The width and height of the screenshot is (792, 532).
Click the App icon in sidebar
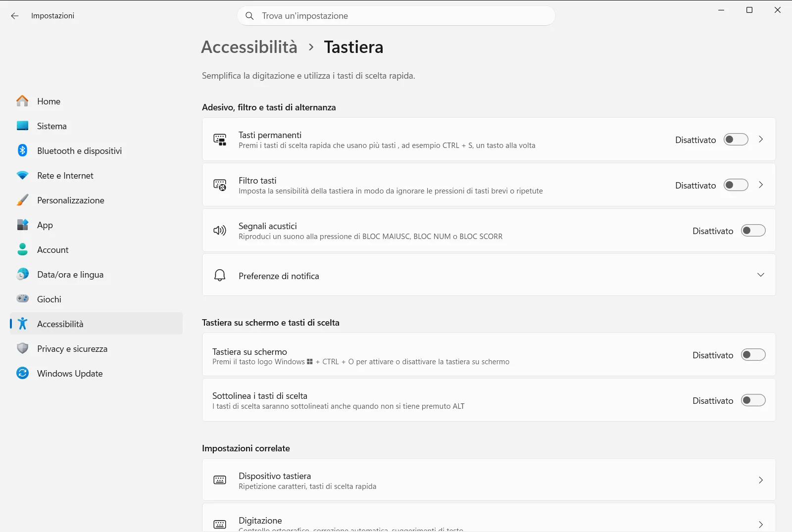coord(22,225)
